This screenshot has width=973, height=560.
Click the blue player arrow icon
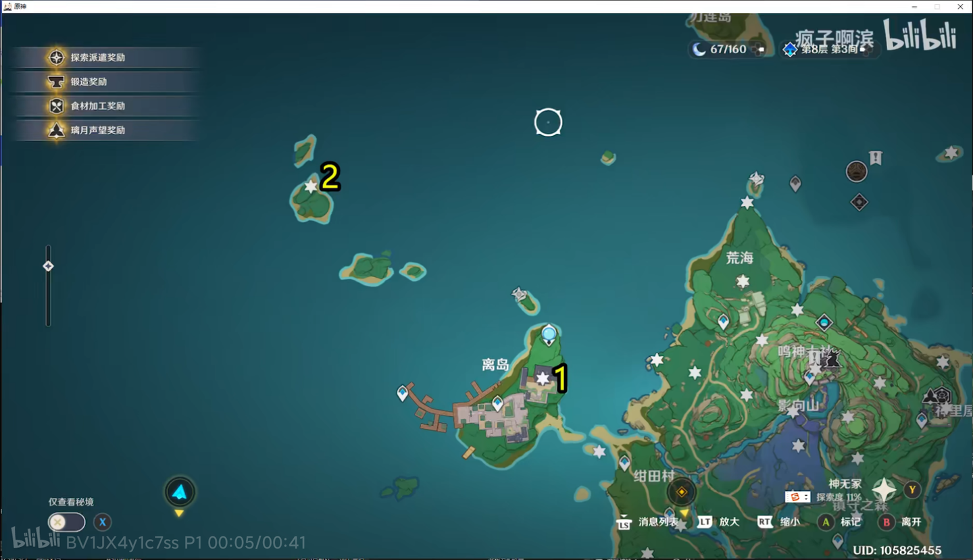pos(179,492)
